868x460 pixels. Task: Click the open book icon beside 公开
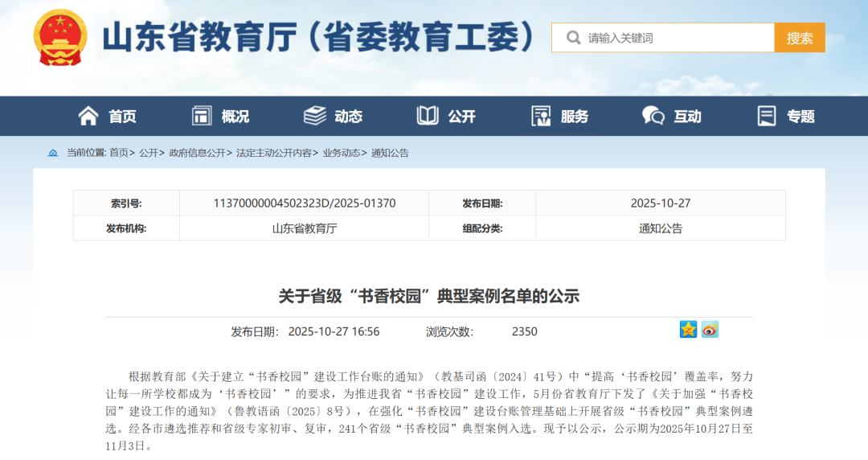[428, 116]
